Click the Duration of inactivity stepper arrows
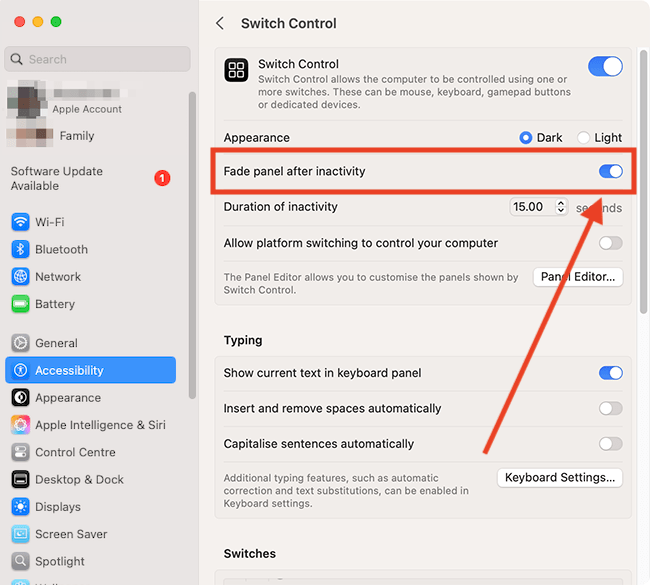This screenshot has width=650, height=585. 561,206
